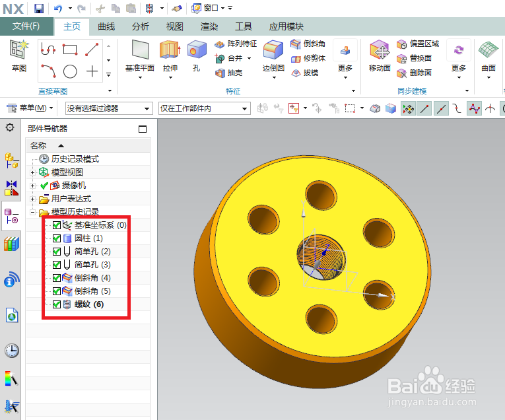
Task: Click 偏置区域 offset region tool
Action: coord(418,44)
